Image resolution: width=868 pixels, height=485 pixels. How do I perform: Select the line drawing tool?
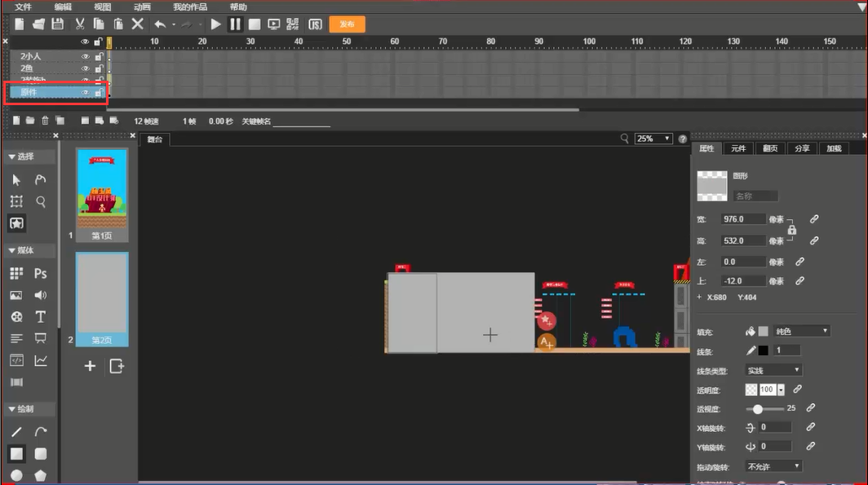(x=16, y=432)
